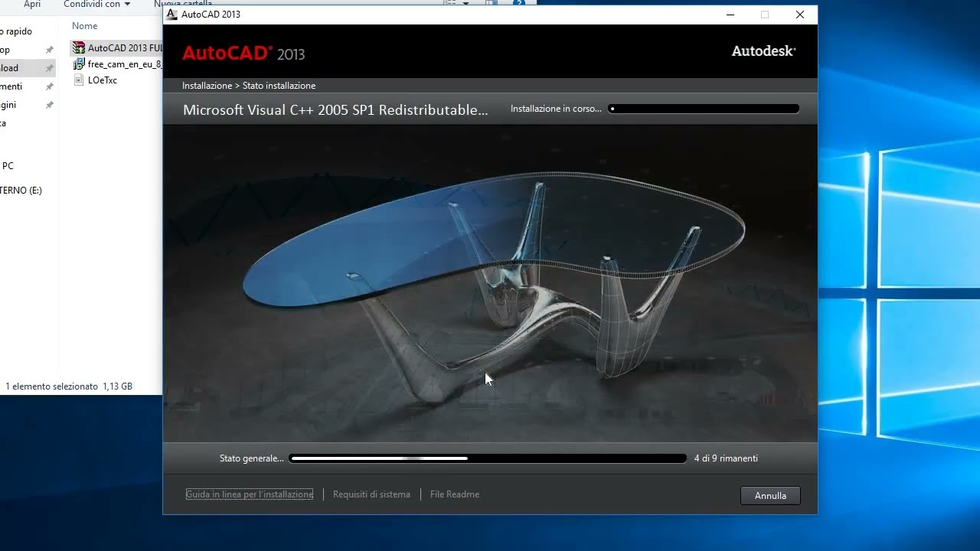Select the 'PC' entry in Explorer sidebar
980x551 pixels.
click(8, 165)
